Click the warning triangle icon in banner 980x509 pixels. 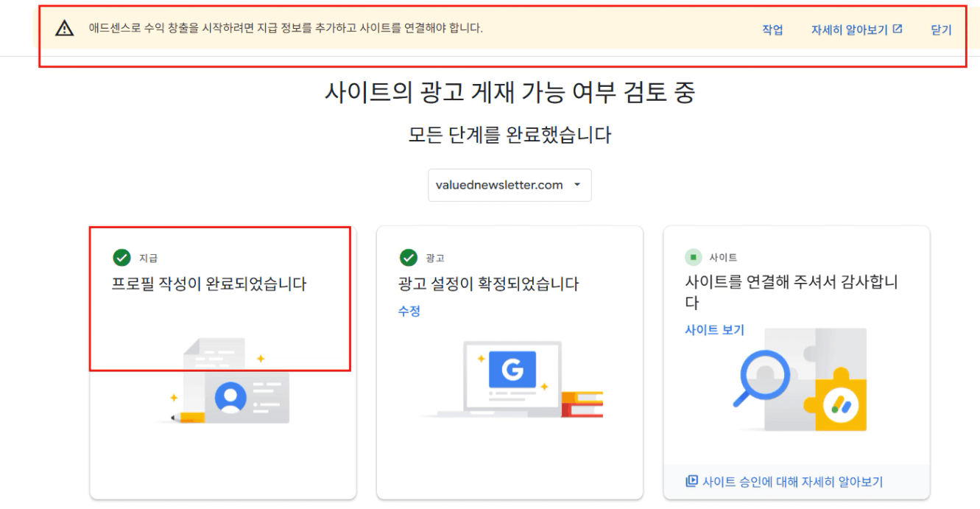[x=65, y=29]
